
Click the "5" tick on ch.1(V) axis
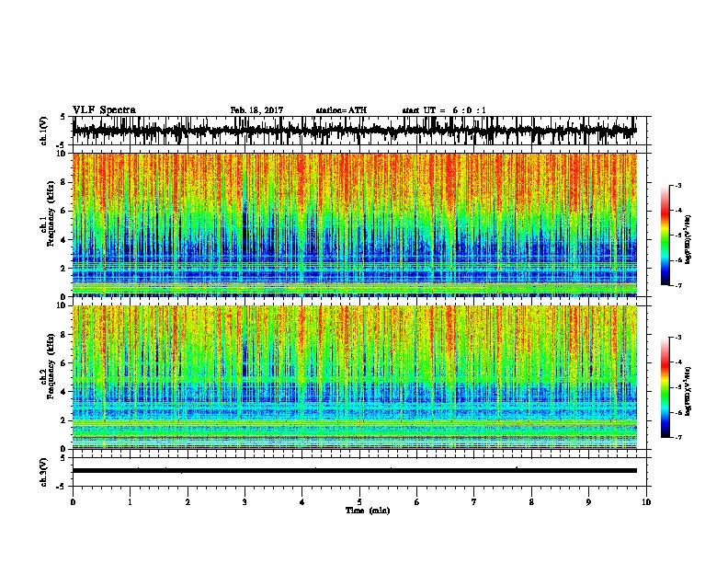tap(63, 117)
